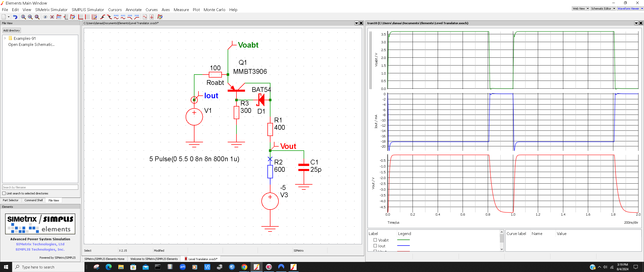Click the eye Show curves icon
The image size is (644, 272).
click(45, 17)
